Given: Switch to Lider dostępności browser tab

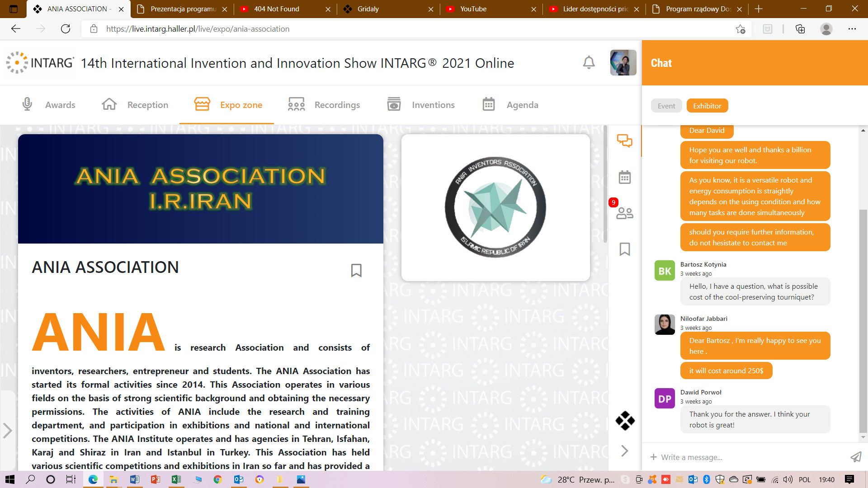Looking at the screenshot, I should click(x=594, y=9).
